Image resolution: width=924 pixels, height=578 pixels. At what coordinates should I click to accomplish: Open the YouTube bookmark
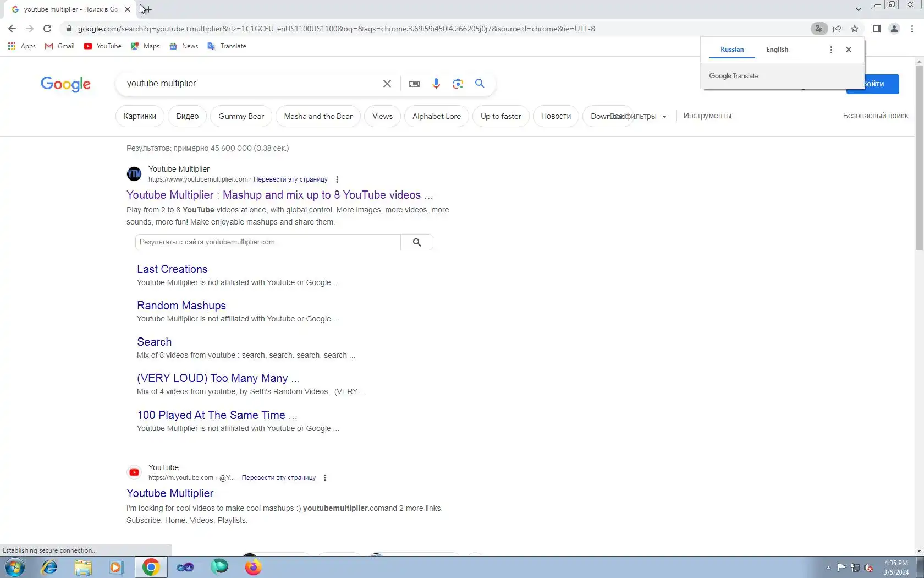click(102, 46)
